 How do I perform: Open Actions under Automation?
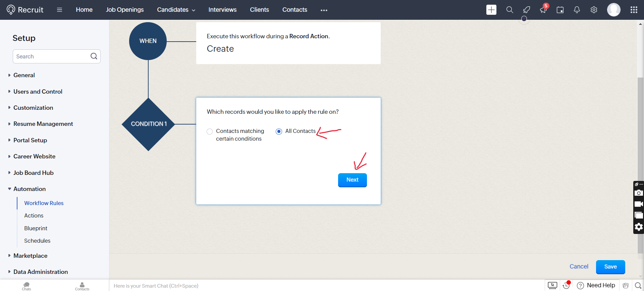click(x=34, y=215)
